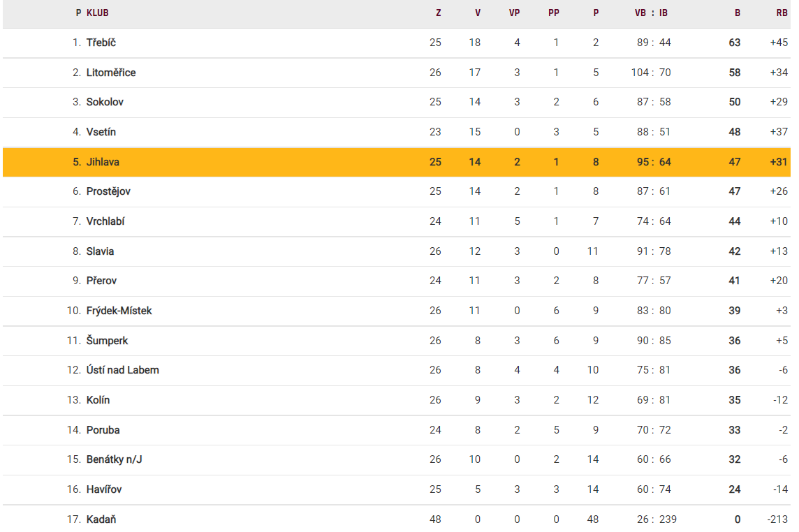
Task: Click the RB column header
Action: point(782,13)
